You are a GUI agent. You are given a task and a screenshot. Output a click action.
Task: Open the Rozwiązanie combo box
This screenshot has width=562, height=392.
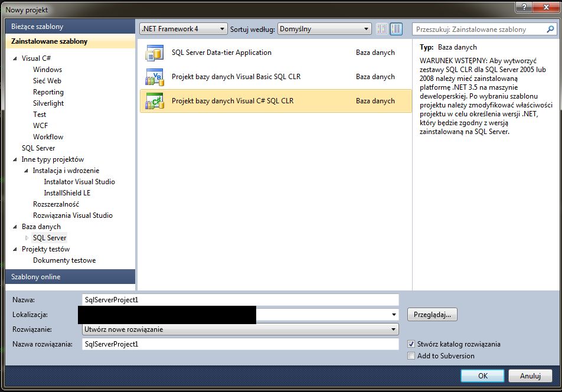(240, 329)
